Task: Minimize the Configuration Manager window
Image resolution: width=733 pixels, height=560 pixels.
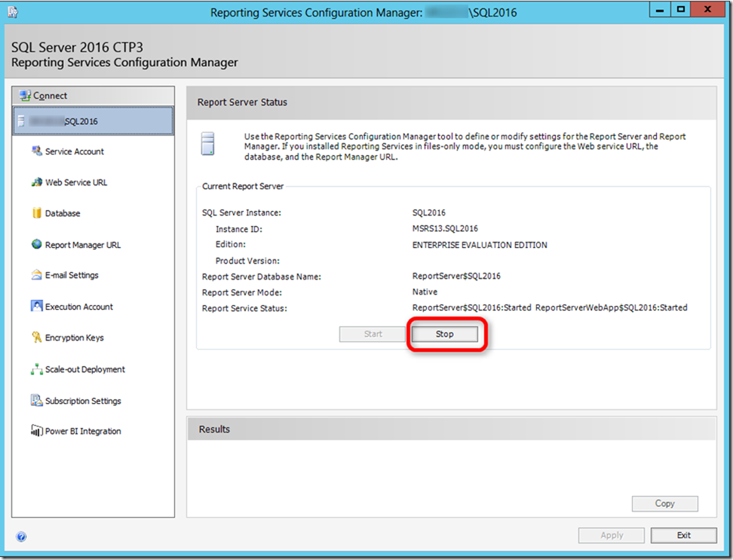Action: click(x=660, y=9)
